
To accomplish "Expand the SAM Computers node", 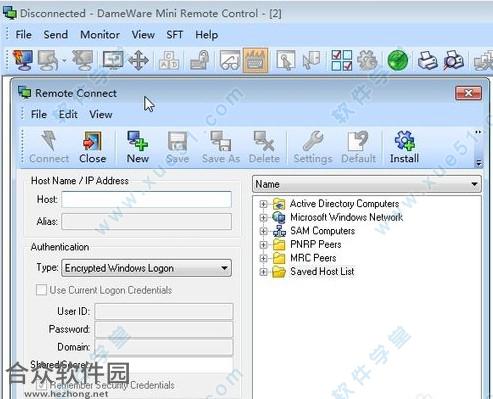I will point(263,231).
